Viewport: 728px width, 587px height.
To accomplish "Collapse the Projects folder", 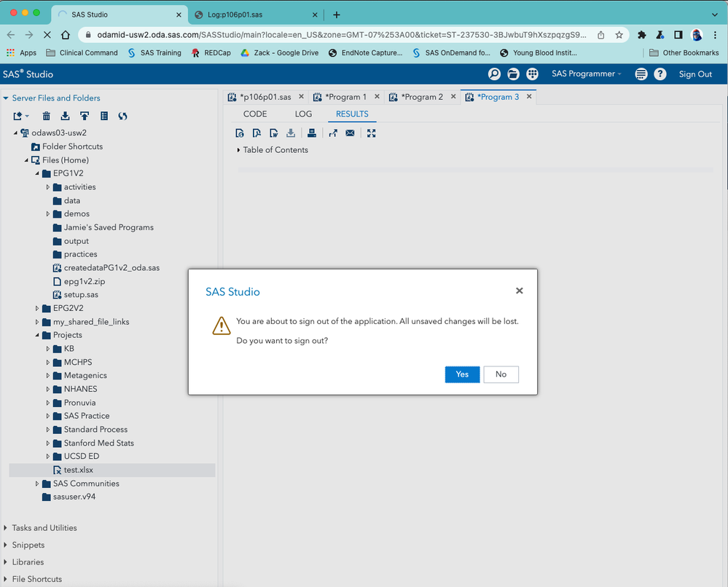I will tap(37, 335).
